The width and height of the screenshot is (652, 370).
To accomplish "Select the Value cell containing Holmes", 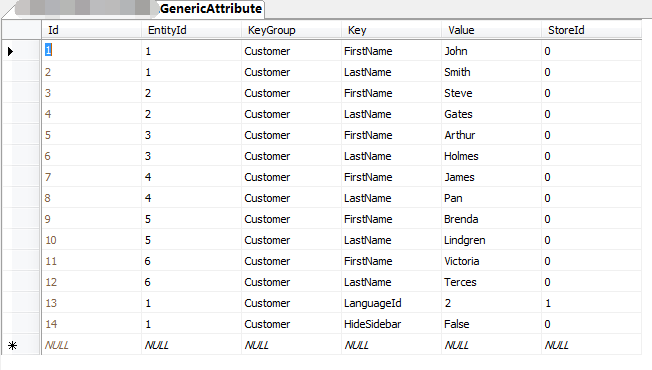I will (x=491, y=156).
